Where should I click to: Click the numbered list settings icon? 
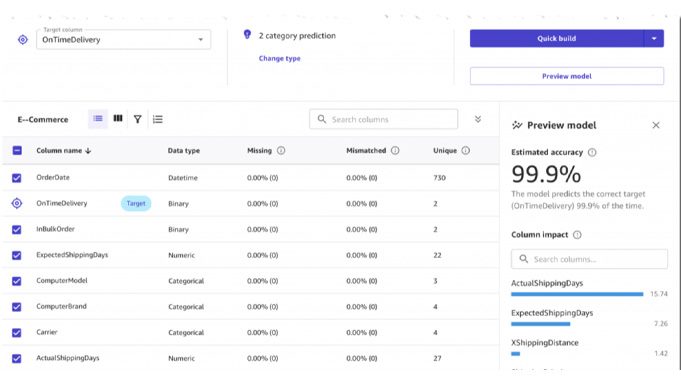[x=158, y=119]
